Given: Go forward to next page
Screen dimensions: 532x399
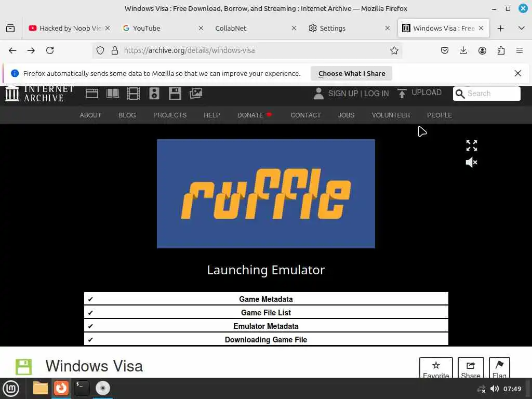Looking at the screenshot, I should 31,50.
